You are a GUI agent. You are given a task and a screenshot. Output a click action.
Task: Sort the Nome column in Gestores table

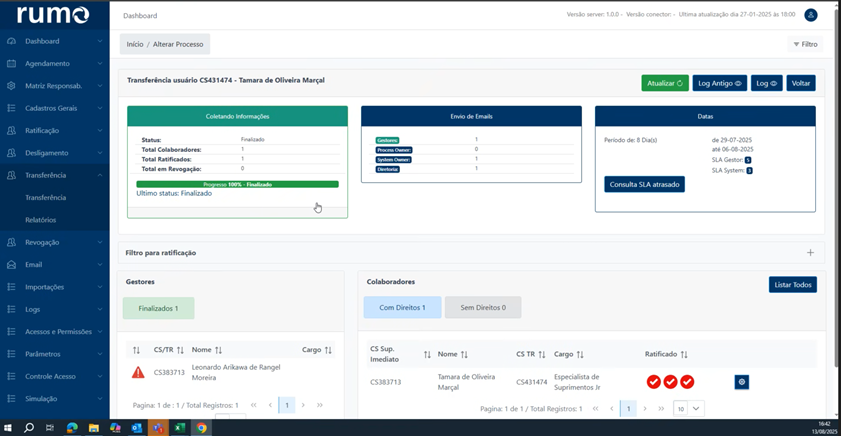[218, 350]
